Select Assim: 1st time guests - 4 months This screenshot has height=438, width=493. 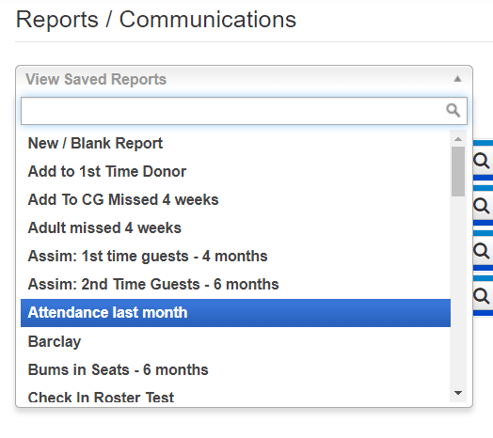pyautogui.click(x=236, y=256)
